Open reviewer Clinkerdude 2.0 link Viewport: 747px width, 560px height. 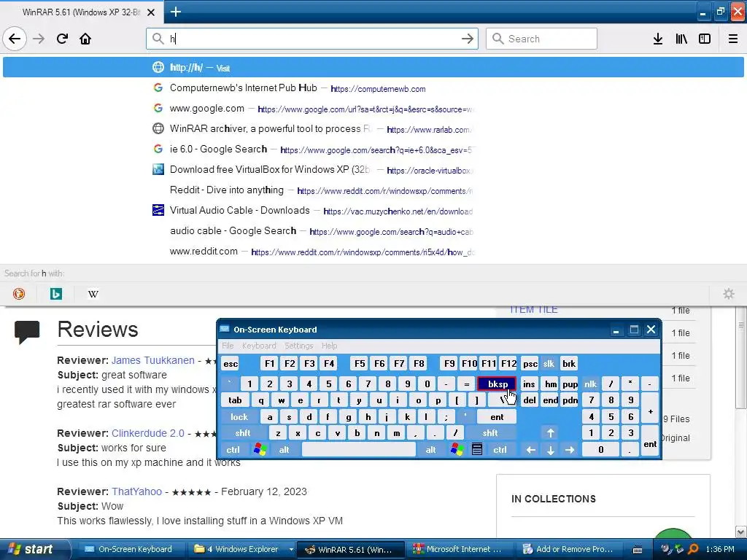(147, 433)
